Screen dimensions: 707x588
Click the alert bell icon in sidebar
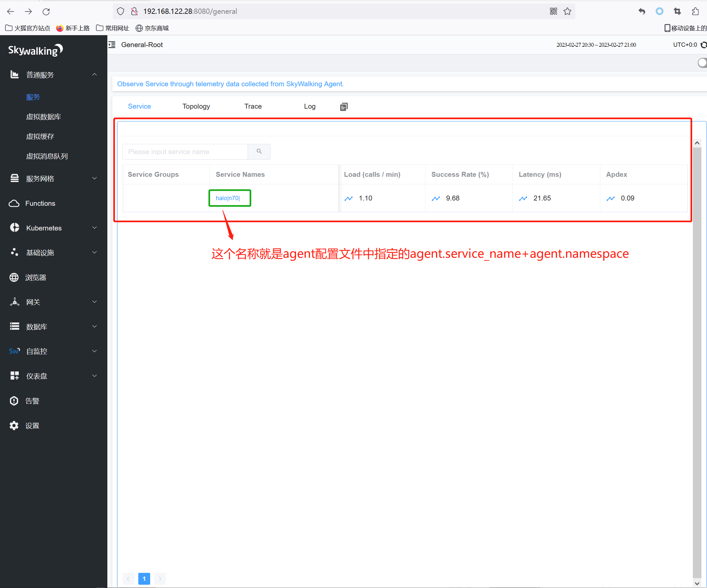(x=15, y=400)
